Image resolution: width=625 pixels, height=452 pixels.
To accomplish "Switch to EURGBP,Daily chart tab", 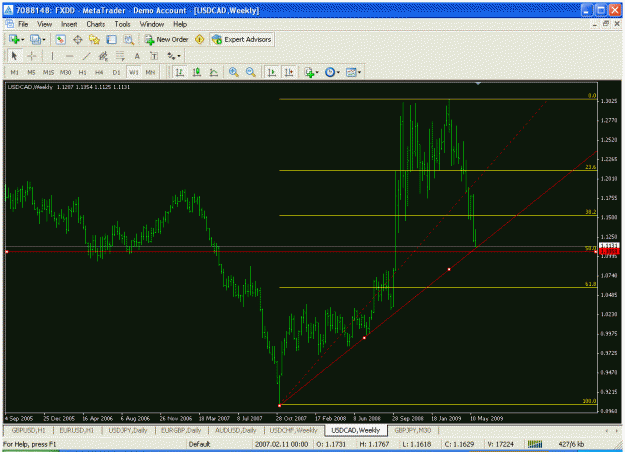I will point(181,430).
